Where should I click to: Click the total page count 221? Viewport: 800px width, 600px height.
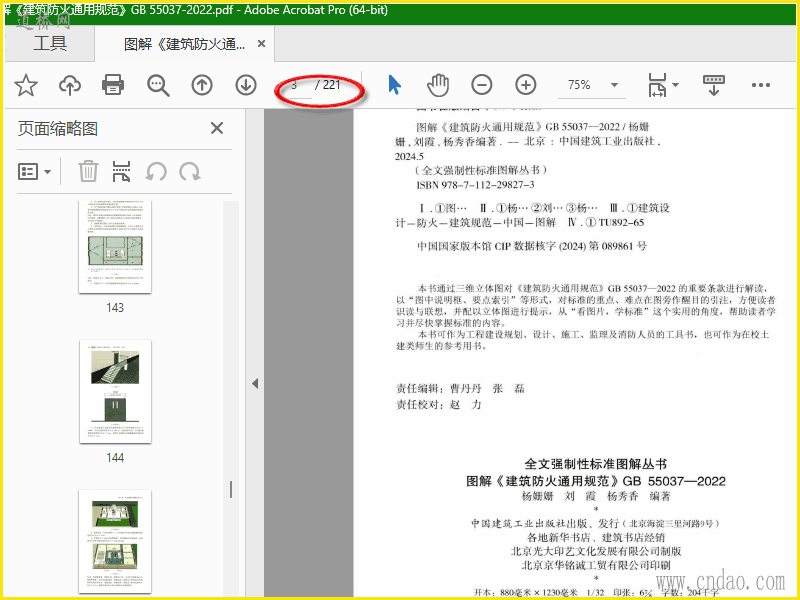tap(332, 85)
